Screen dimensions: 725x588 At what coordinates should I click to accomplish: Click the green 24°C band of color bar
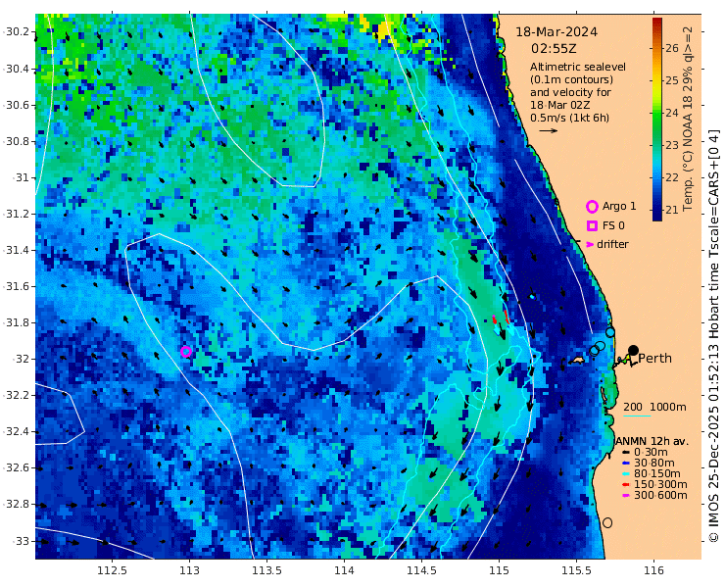[657, 113]
